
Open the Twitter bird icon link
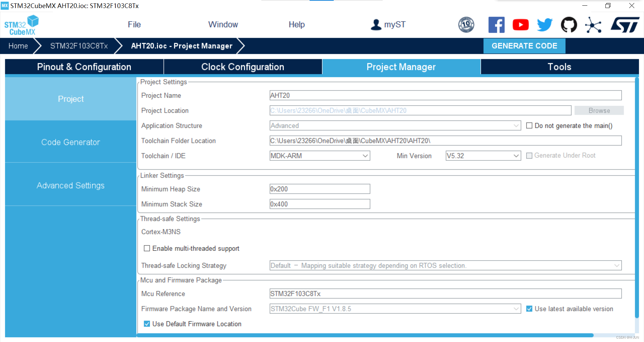click(x=545, y=25)
